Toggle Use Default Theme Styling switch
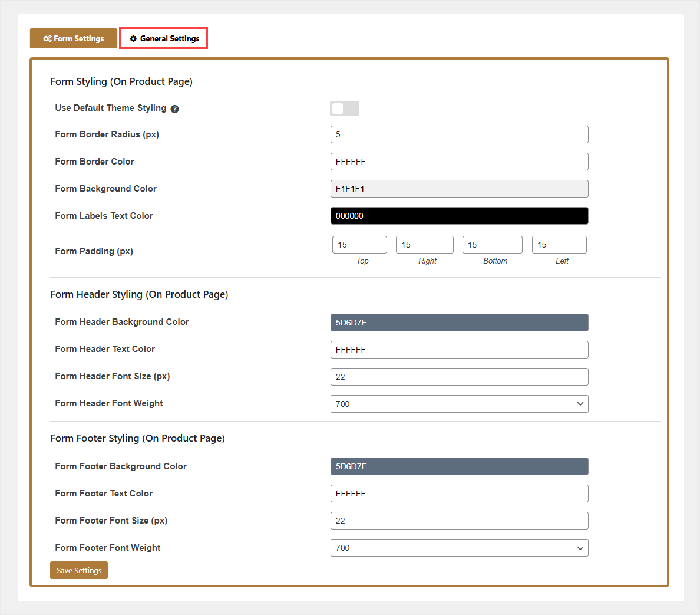The width and height of the screenshot is (700, 615). 344,108
